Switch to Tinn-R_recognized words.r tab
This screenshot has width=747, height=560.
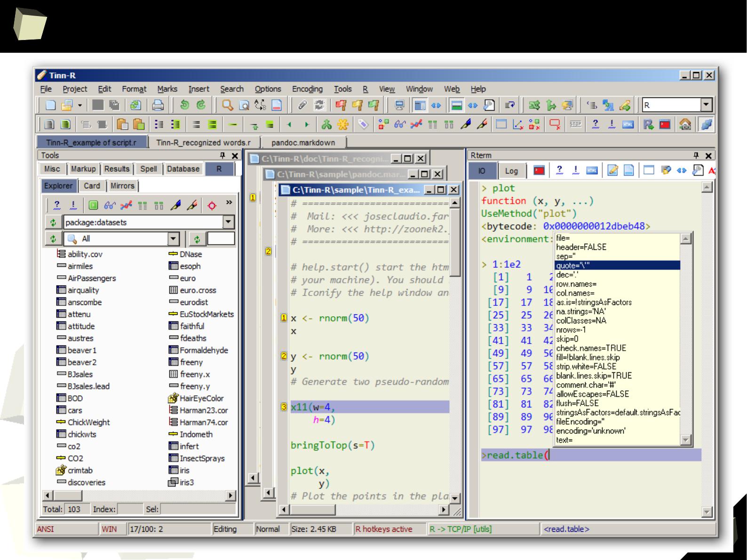pyautogui.click(x=203, y=143)
